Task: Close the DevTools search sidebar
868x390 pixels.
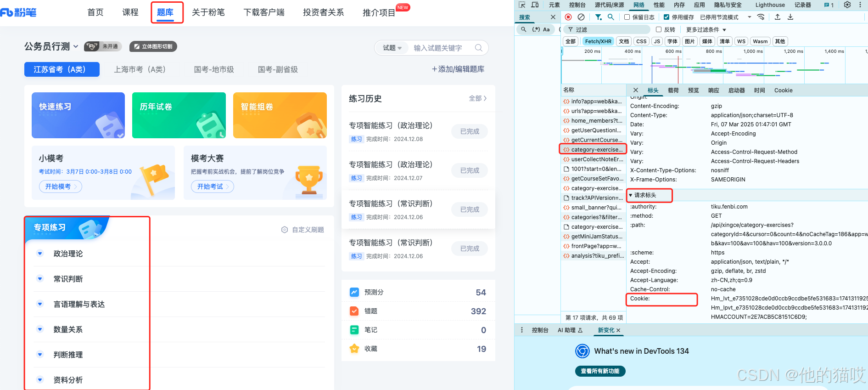Action: pos(553,17)
